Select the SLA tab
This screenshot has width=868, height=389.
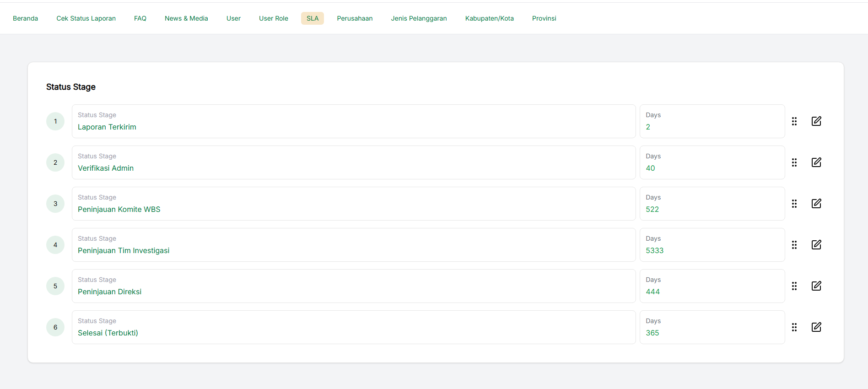(313, 18)
